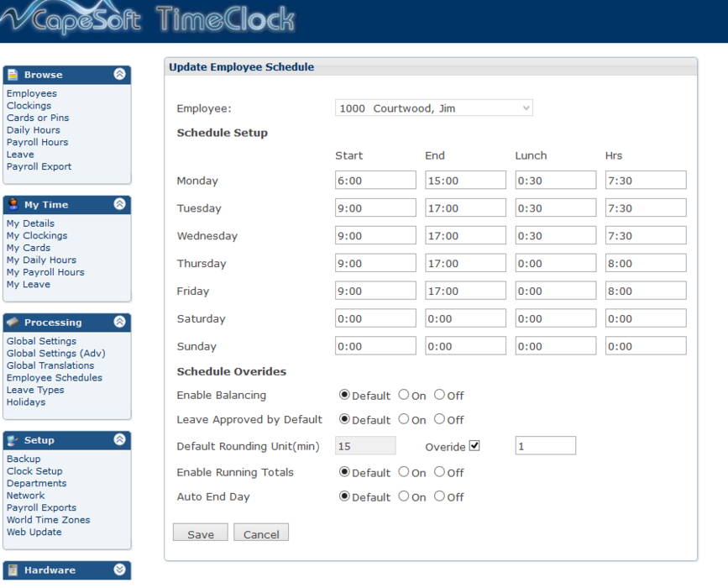Open My Clockings page
Viewport: 728px width, 588px height.
[x=37, y=235]
